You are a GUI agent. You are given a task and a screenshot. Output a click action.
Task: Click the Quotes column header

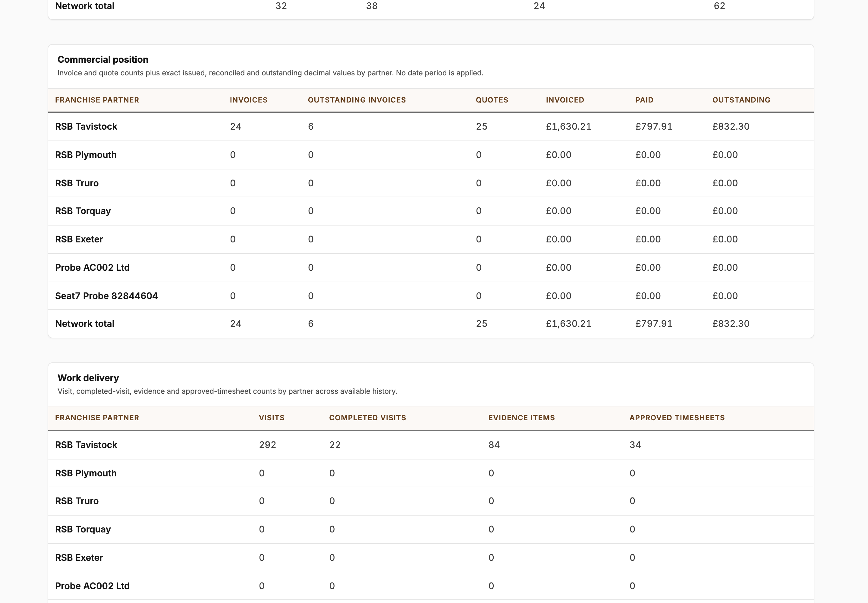492,100
